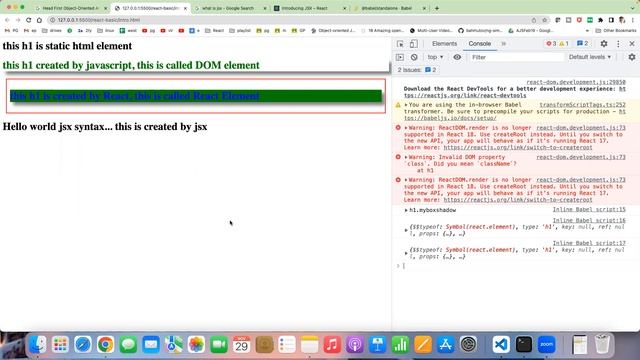The image size is (640, 360).
Task: Expand the second ReactDOM.render warning
Action: [406, 180]
